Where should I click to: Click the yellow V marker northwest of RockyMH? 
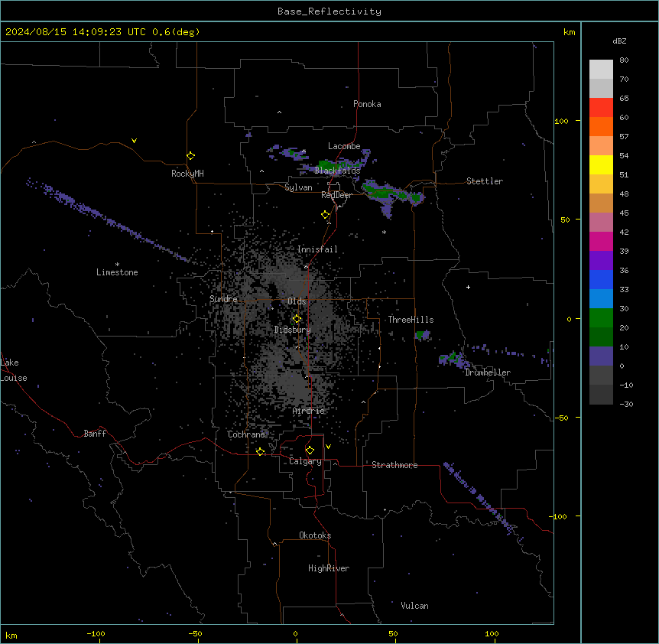tap(134, 141)
